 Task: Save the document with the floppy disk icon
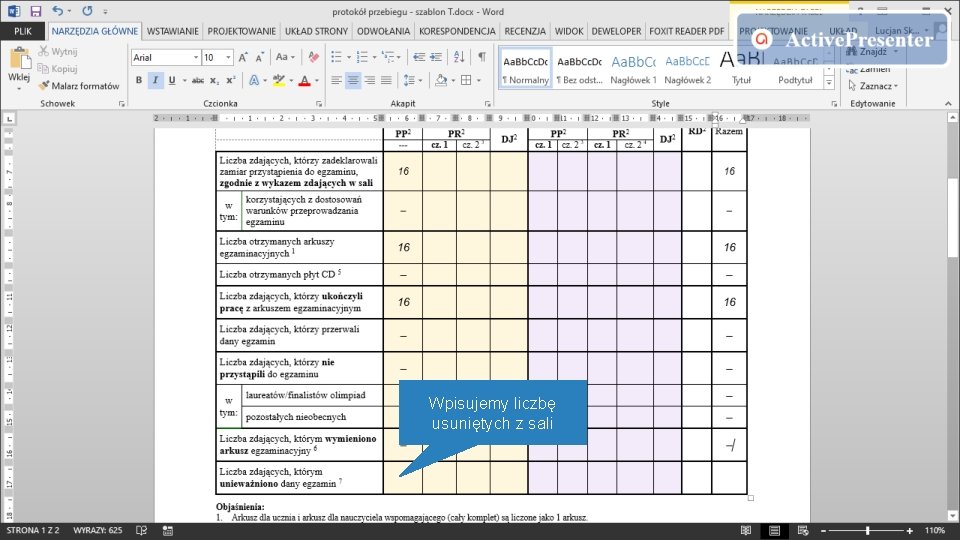click(36, 11)
